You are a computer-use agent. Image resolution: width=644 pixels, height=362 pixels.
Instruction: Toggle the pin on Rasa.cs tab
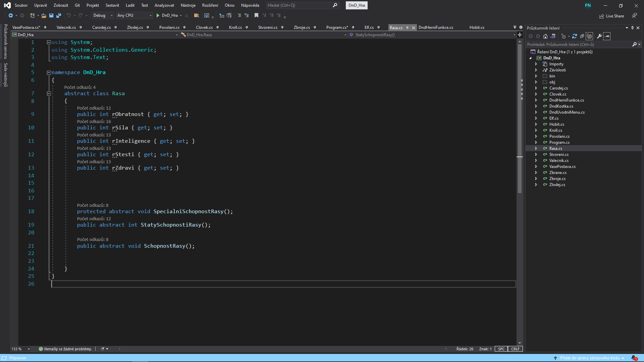408,28
